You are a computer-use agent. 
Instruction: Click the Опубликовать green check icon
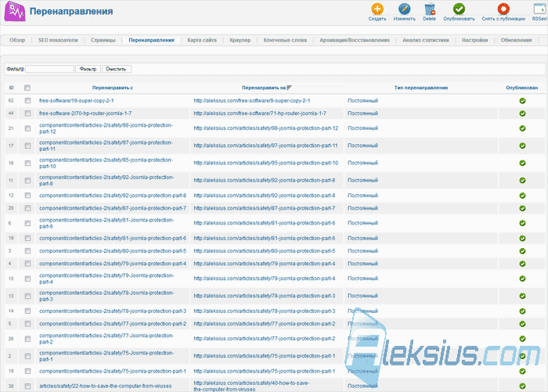(x=459, y=9)
